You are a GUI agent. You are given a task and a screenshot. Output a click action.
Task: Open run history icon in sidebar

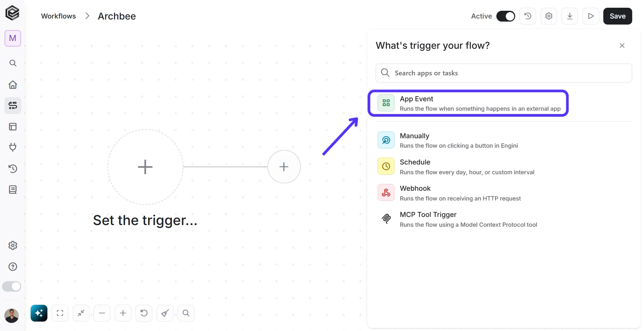coord(13,169)
